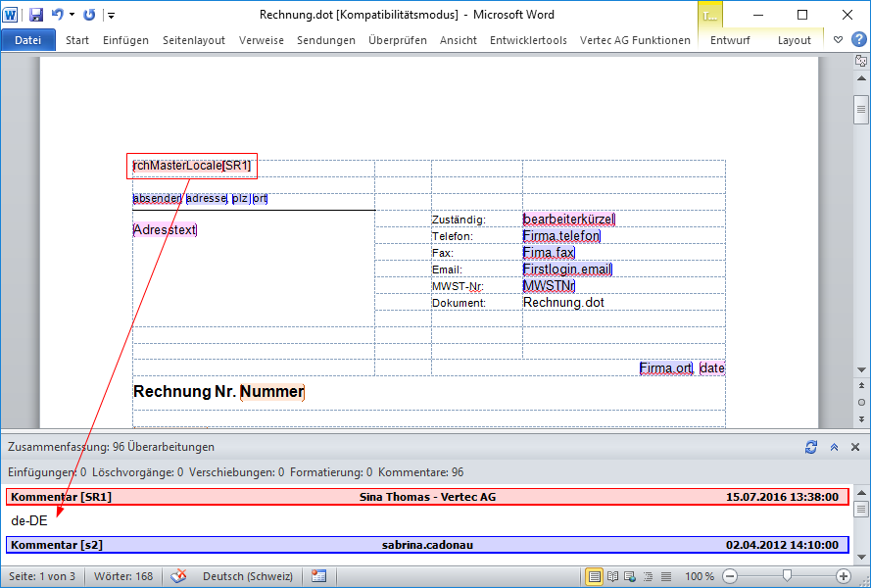Image resolution: width=871 pixels, height=588 pixels.
Task: Collapse detailed summary in reviewing pane
Action: (x=834, y=447)
